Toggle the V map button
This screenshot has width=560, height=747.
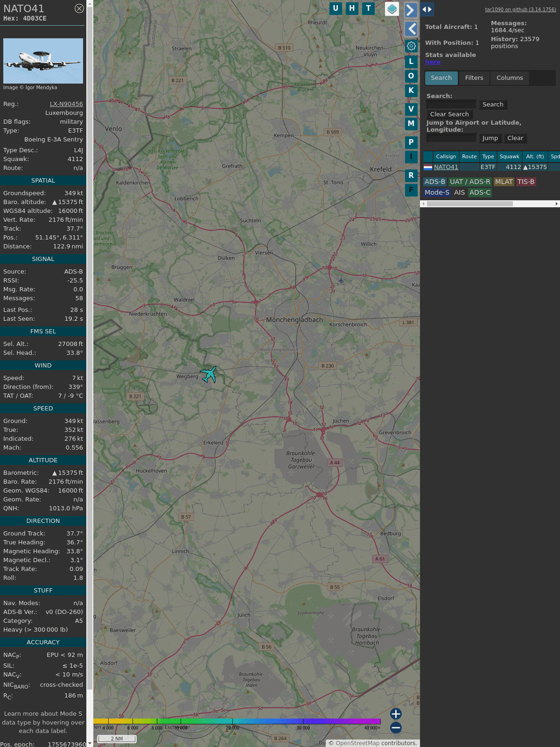tap(411, 109)
